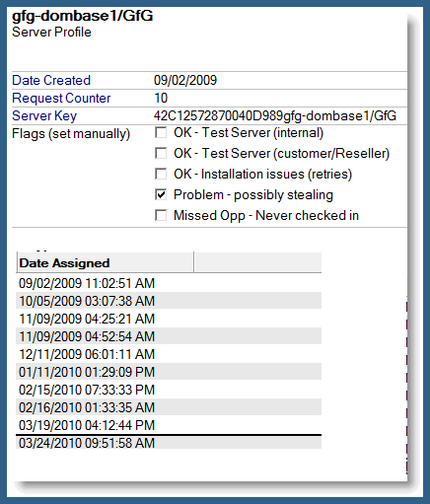Click the Date Created label

(x=51, y=80)
